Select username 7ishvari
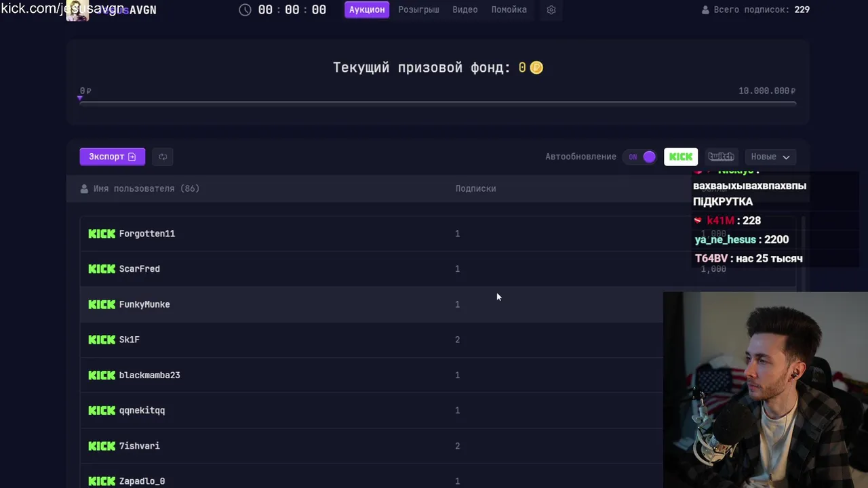The width and height of the screenshot is (868, 488). coord(140,446)
